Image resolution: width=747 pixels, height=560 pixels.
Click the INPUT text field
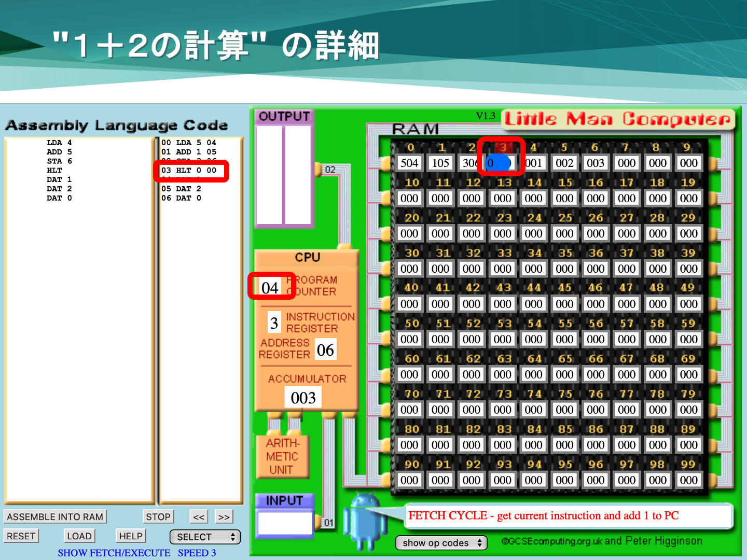[285, 523]
